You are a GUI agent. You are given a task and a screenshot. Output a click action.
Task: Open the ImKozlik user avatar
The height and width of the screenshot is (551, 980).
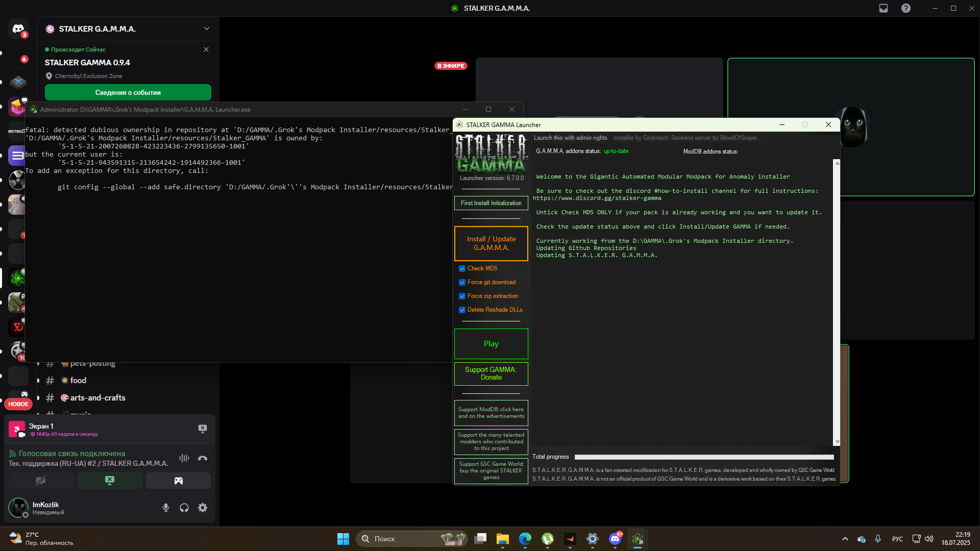[x=18, y=508]
